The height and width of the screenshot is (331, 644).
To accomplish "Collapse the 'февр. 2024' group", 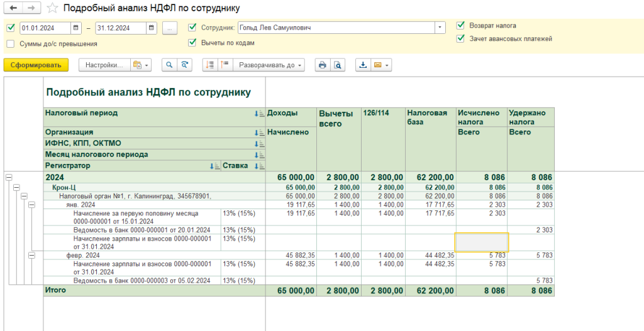I will point(31,256).
